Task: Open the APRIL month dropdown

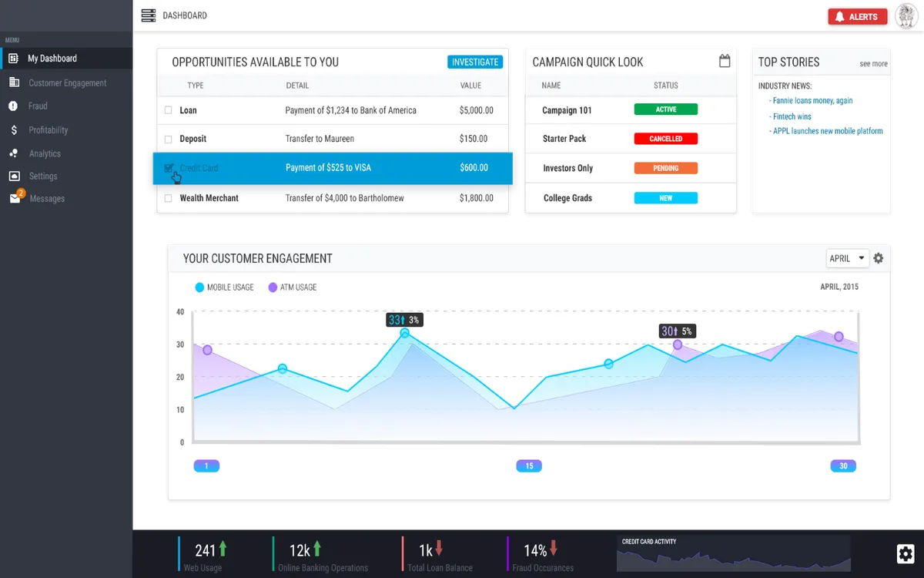Action: (847, 258)
